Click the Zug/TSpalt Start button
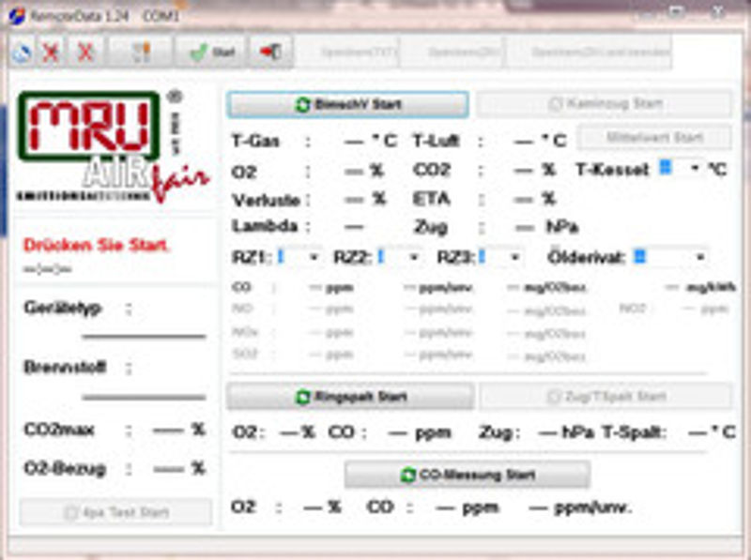751x560 pixels. coord(605,397)
